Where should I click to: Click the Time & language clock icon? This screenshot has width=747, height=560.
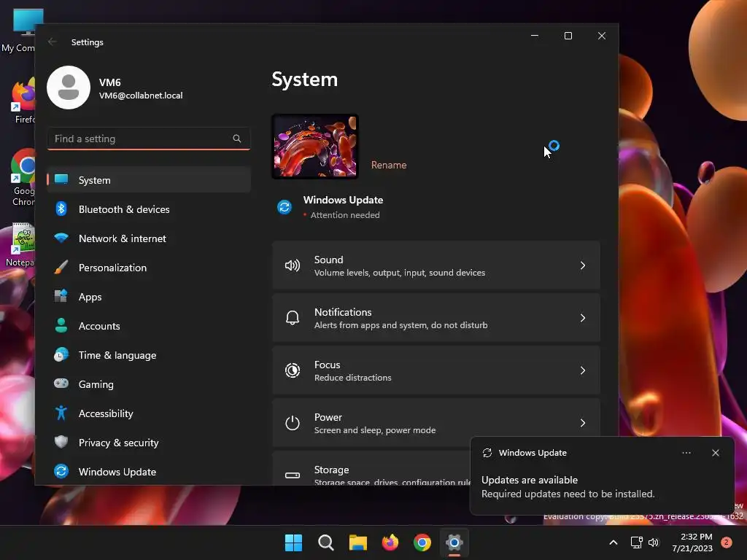(61, 355)
